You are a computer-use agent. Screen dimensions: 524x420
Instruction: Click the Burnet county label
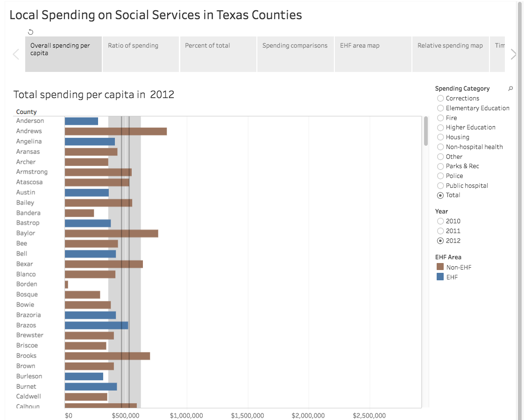tap(26, 386)
